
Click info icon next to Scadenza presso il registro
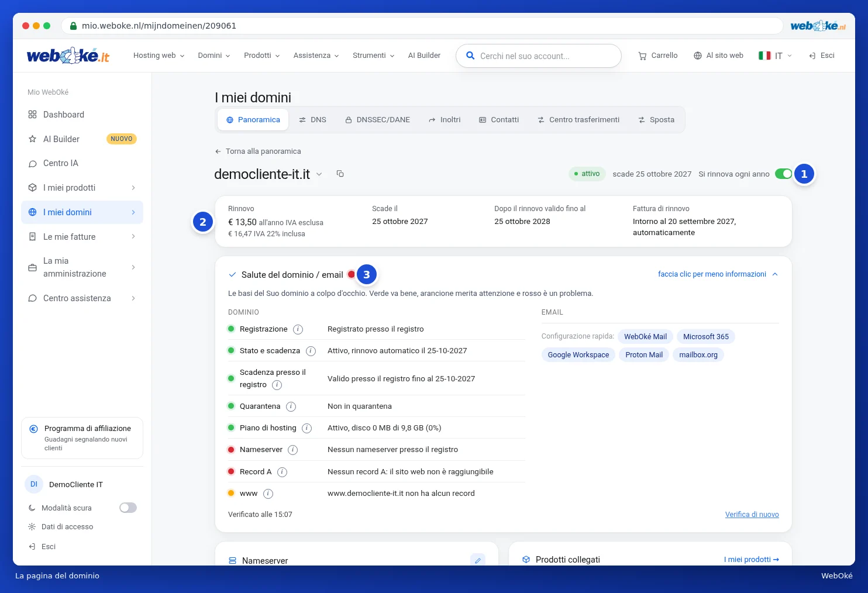[x=277, y=385]
